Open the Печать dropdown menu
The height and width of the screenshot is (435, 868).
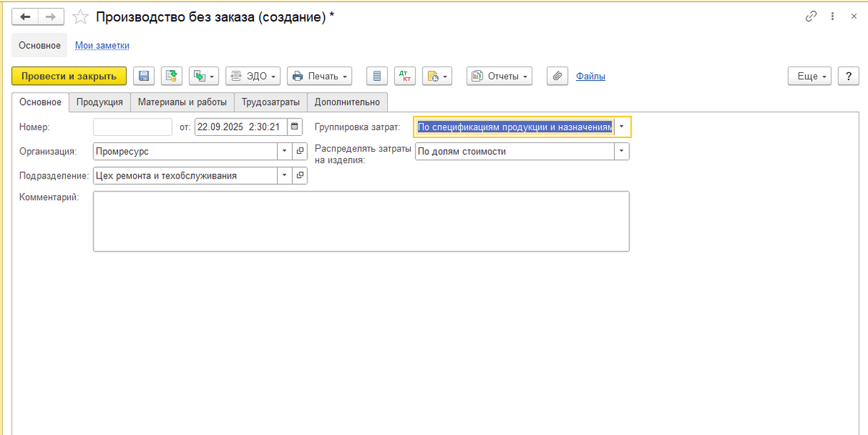click(x=319, y=76)
